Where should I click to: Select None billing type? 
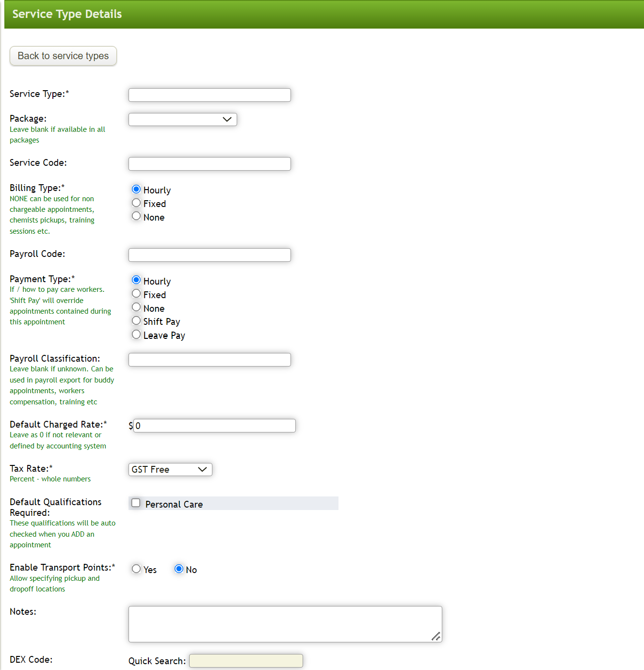[x=136, y=216]
